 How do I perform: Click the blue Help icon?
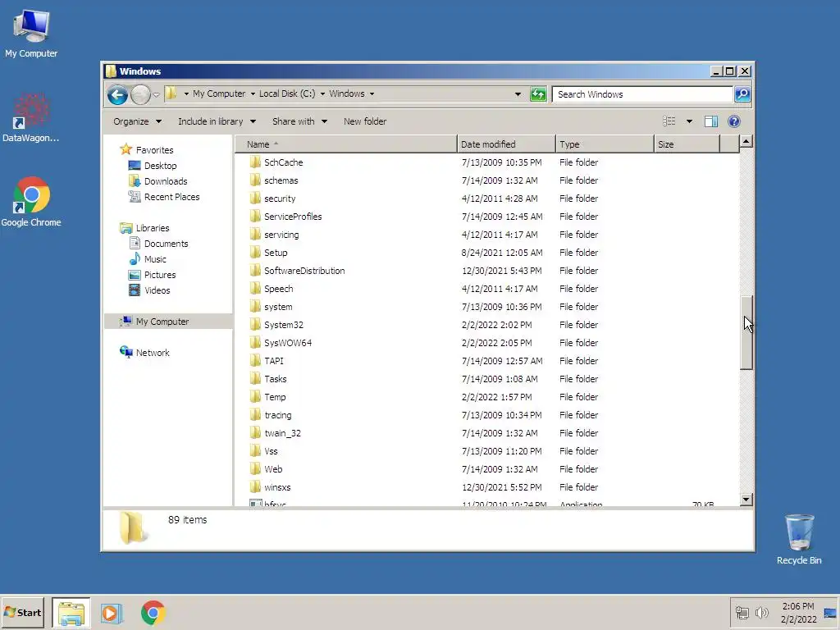click(x=734, y=121)
